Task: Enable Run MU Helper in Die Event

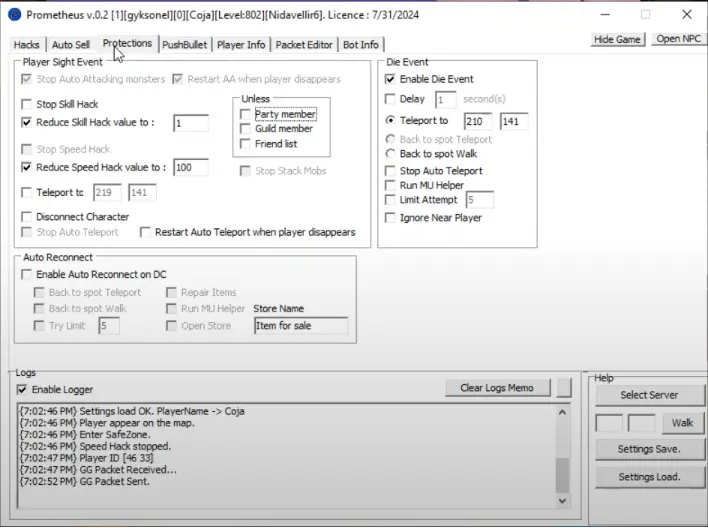Action: tap(390, 185)
